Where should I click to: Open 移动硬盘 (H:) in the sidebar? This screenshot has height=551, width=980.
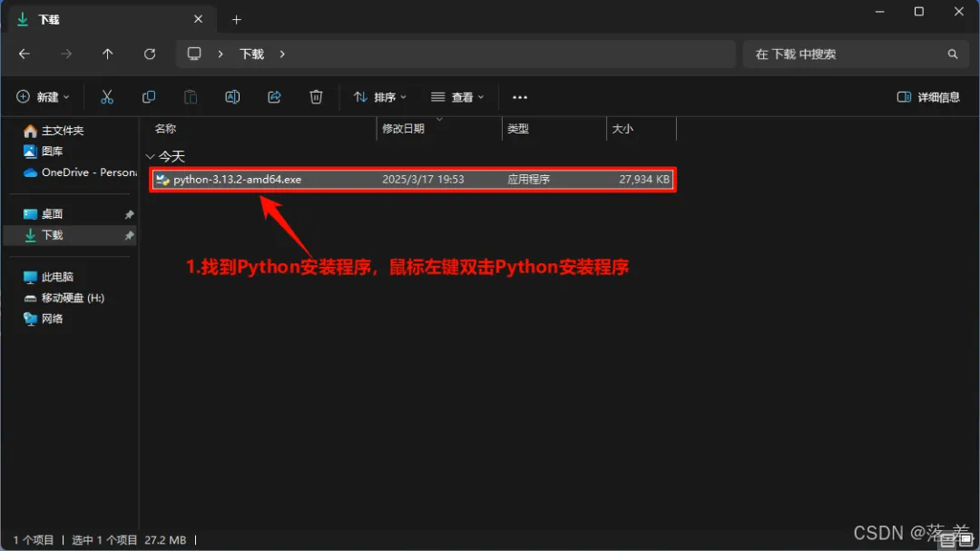coord(73,298)
